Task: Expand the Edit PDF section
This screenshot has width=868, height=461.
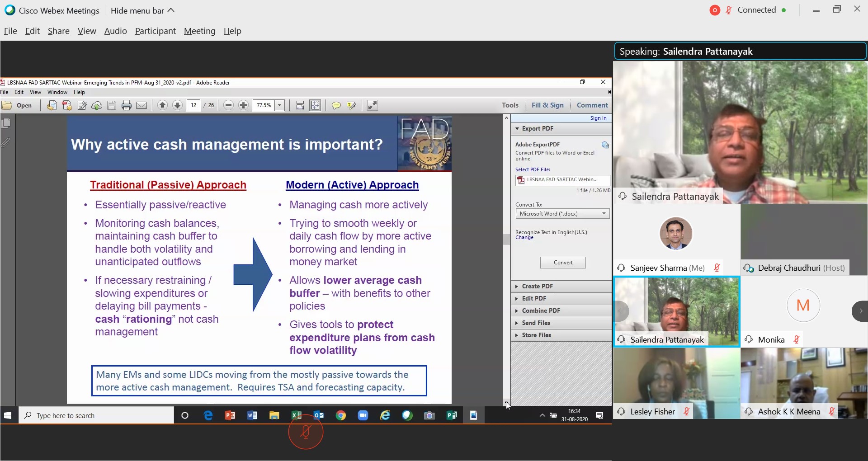Action: pyautogui.click(x=561, y=299)
